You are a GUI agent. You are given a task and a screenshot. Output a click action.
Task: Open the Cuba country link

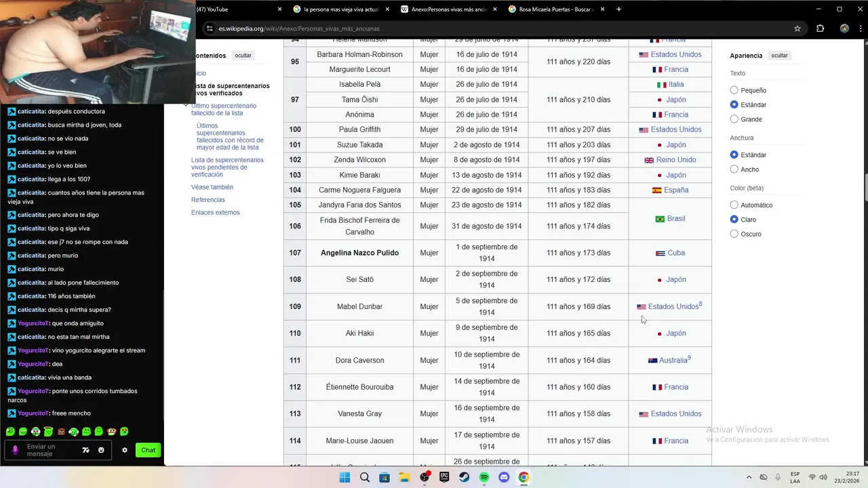click(x=676, y=253)
